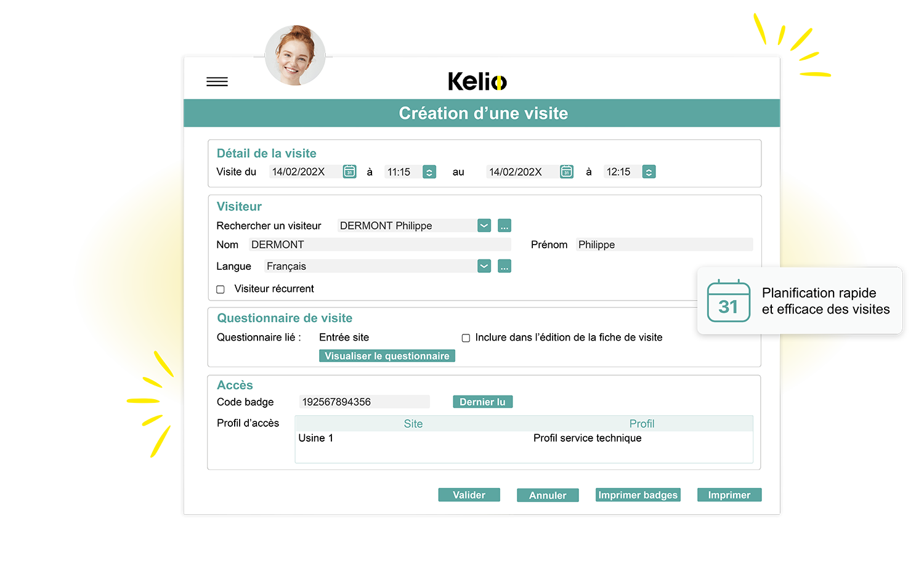
Task: Click the Dernier lu button
Action: tap(482, 402)
